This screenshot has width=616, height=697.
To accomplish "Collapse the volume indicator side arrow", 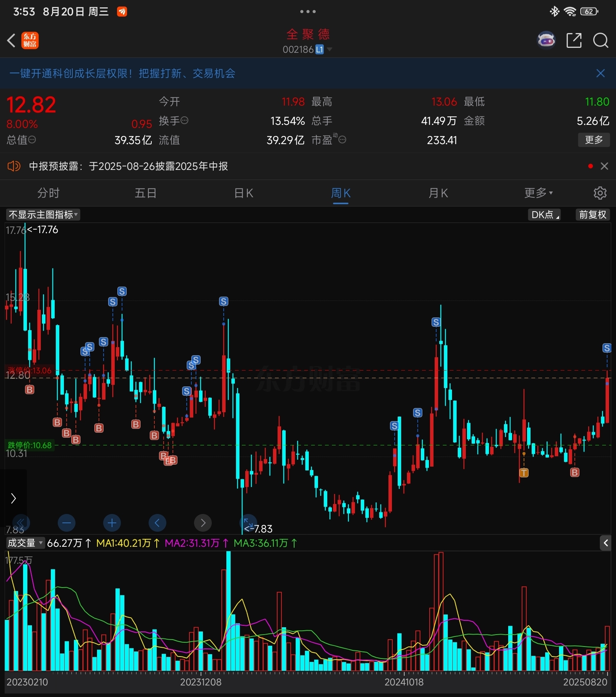I will coord(606,543).
